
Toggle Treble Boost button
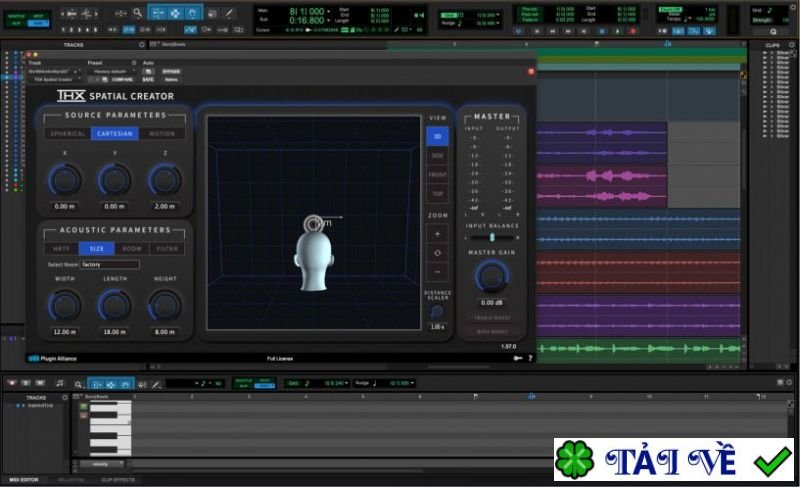pyautogui.click(x=492, y=318)
